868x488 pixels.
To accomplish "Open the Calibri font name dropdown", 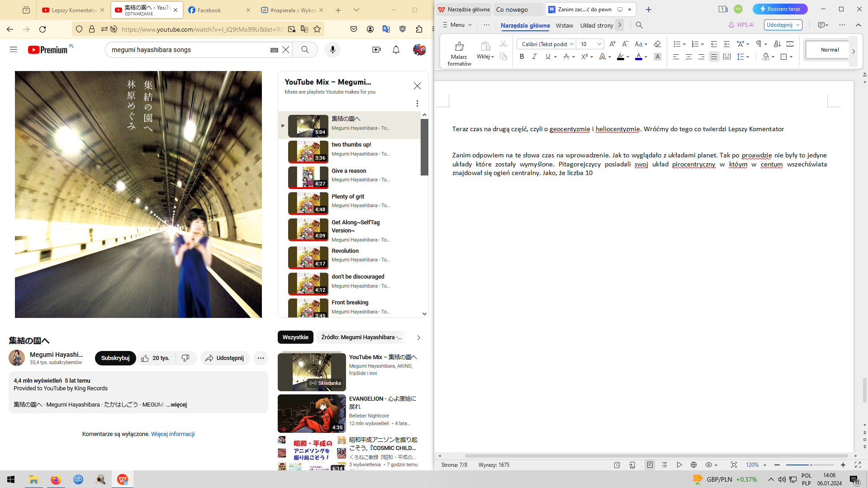I will tap(572, 44).
